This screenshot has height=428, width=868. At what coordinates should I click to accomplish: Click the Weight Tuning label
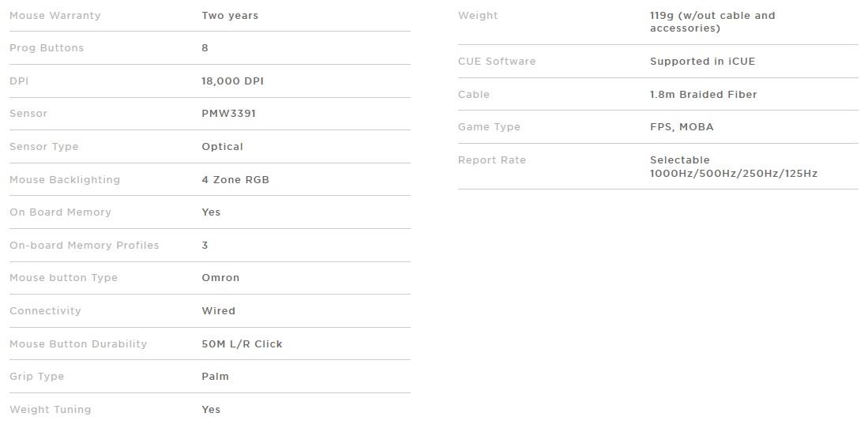(x=50, y=410)
